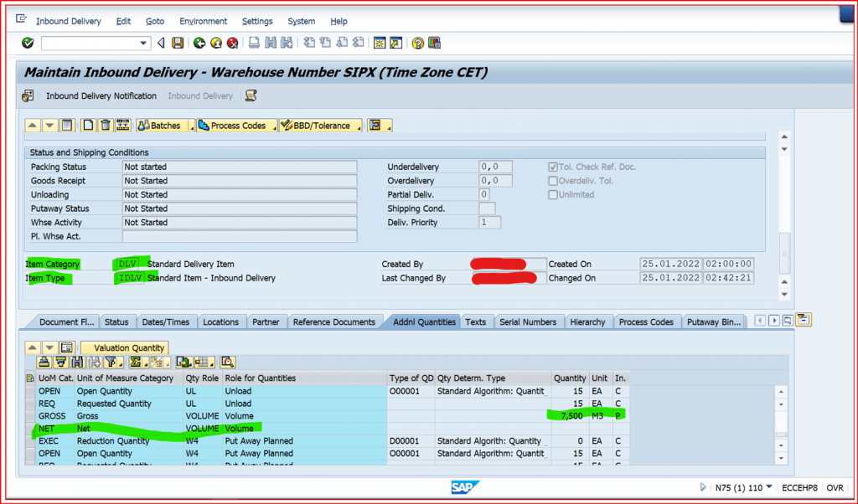Screen dimensions: 858x504
Task: Open the Goto menu
Action: 155,21
